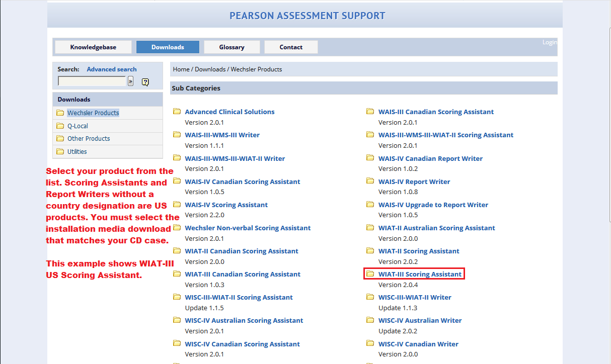Click folder icon for WAIS-IV Scoring Assistant
This screenshot has width=611, height=364.
coord(177,205)
